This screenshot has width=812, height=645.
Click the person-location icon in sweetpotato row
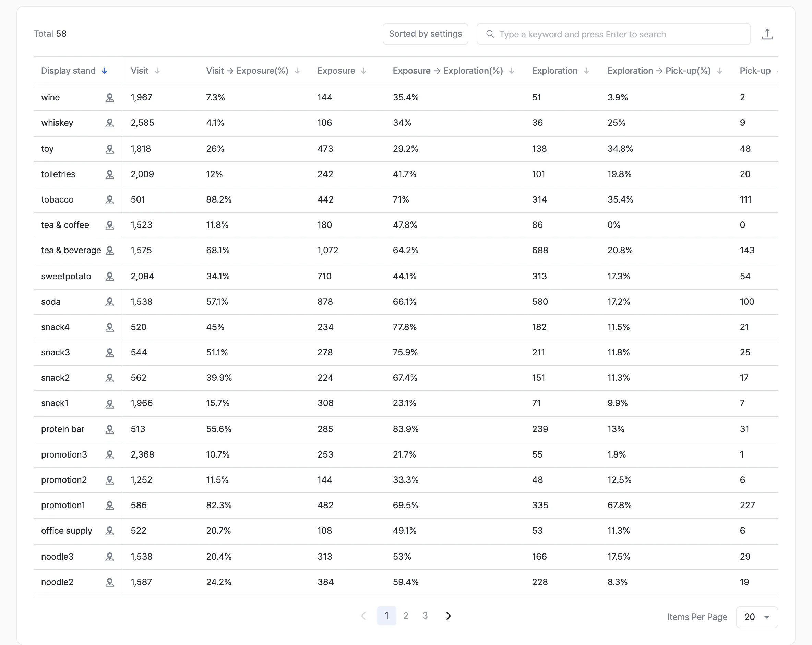click(110, 277)
